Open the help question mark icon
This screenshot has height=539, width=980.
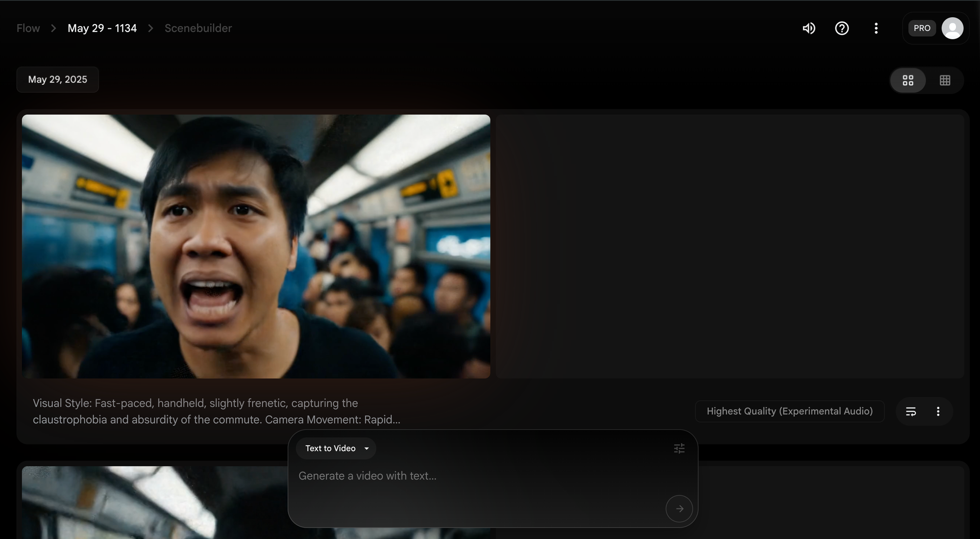pos(842,28)
